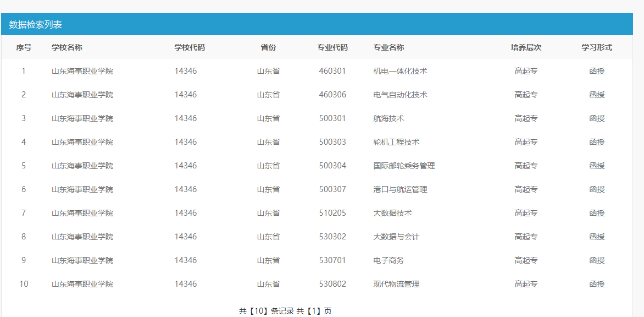Select the 专业名称 column header

pyautogui.click(x=388, y=47)
